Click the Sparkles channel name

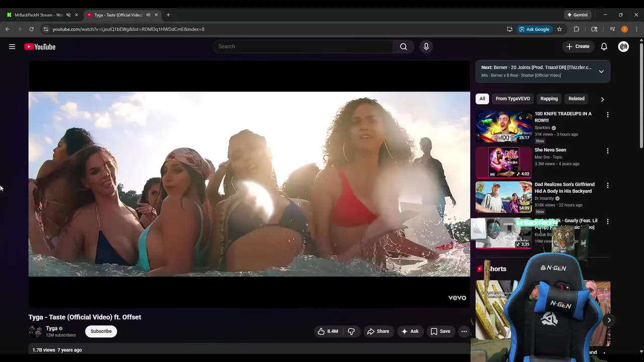point(542,128)
